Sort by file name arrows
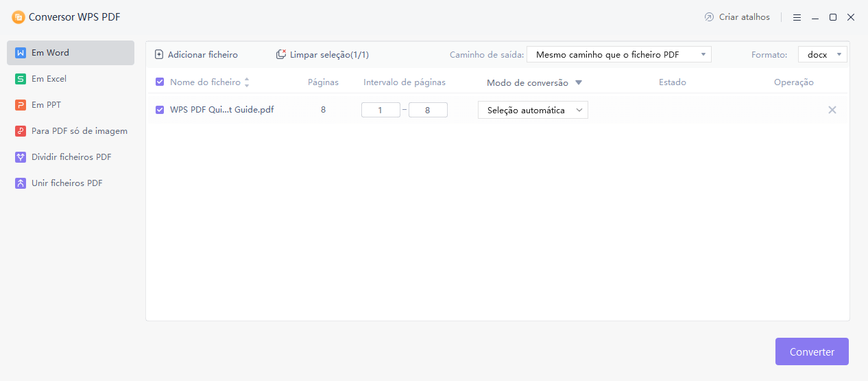Image resolution: width=868 pixels, height=381 pixels. click(x=247, y=82)
